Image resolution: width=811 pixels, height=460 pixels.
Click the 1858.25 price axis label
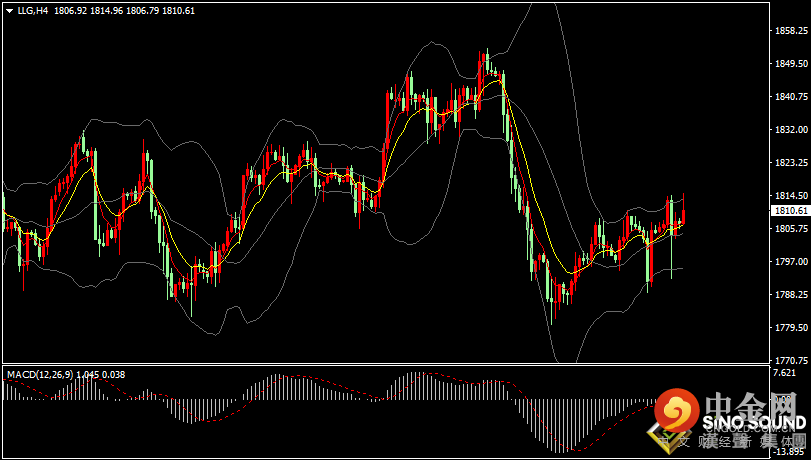(790, 31)
